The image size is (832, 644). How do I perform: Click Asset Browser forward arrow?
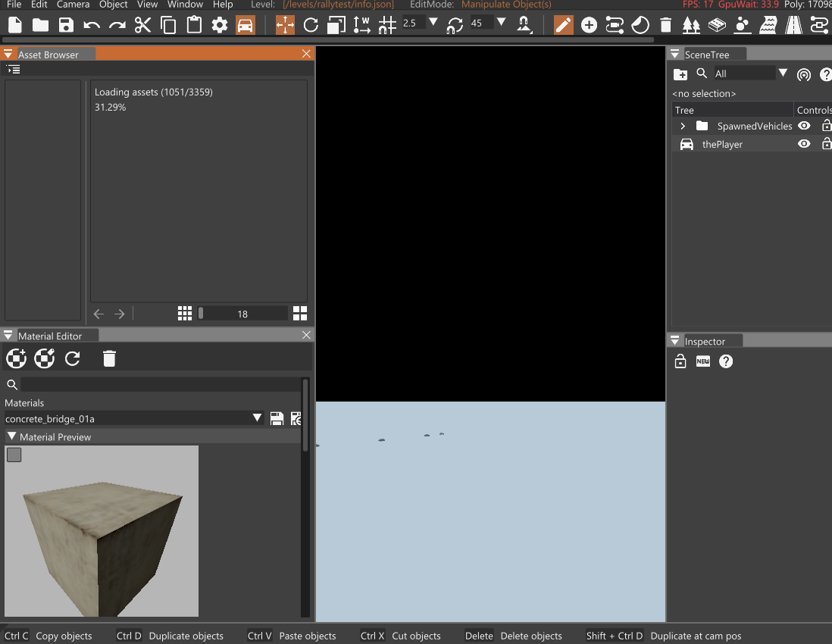coord(120,314)
